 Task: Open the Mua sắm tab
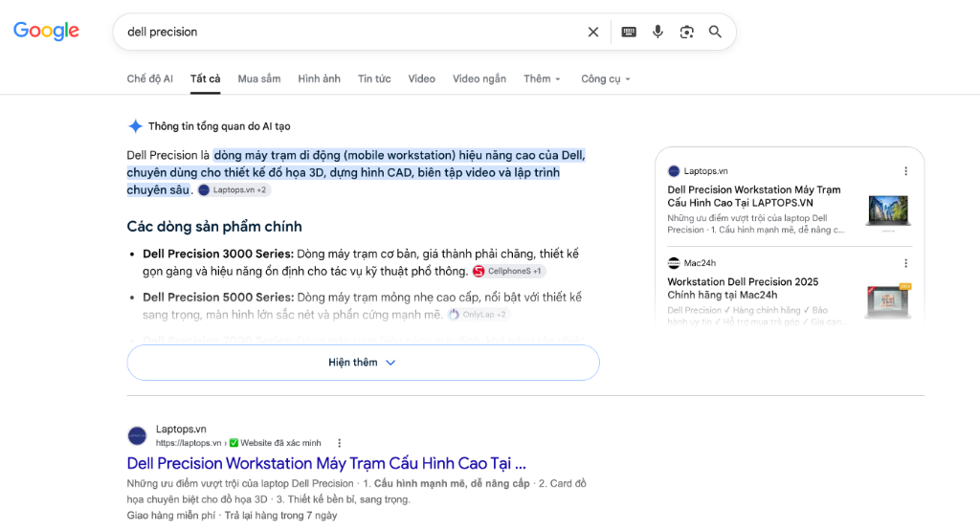click(258, 78)
